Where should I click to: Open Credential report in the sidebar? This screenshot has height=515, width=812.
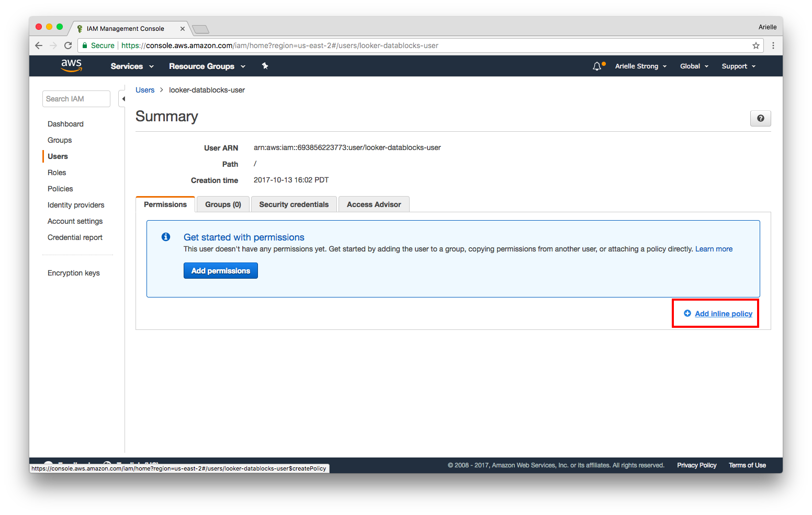(x=75, y=237)
